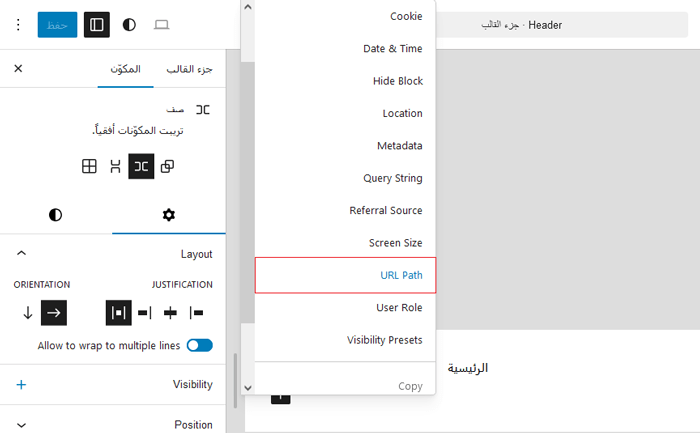
Task: Select the Group block variation icon
Action: click(x=167, y=167)
